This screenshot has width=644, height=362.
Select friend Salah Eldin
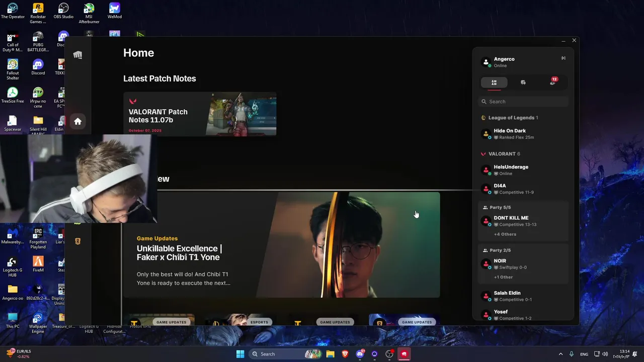523,296
